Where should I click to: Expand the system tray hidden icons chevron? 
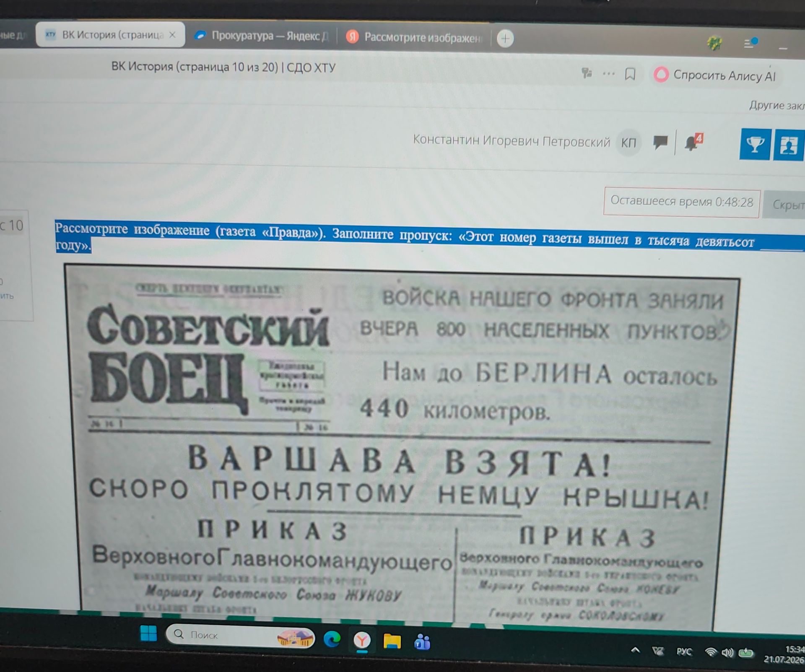[636, 650]
